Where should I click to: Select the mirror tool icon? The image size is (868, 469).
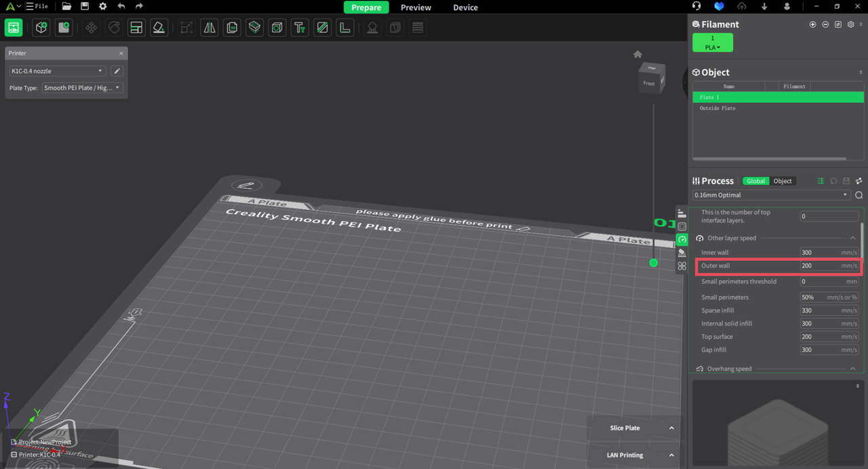[x=210, y=28]
